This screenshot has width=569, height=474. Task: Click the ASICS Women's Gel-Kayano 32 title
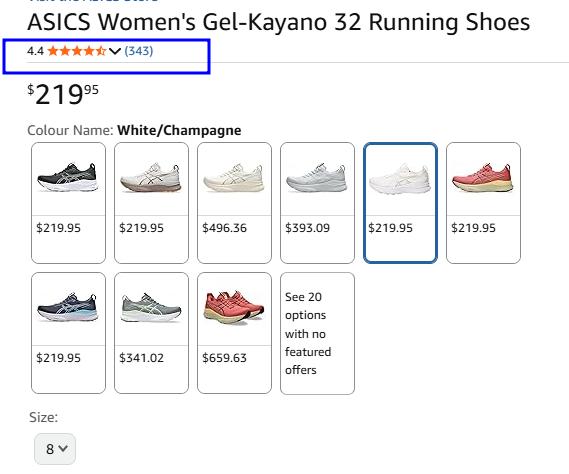[278, 22]
